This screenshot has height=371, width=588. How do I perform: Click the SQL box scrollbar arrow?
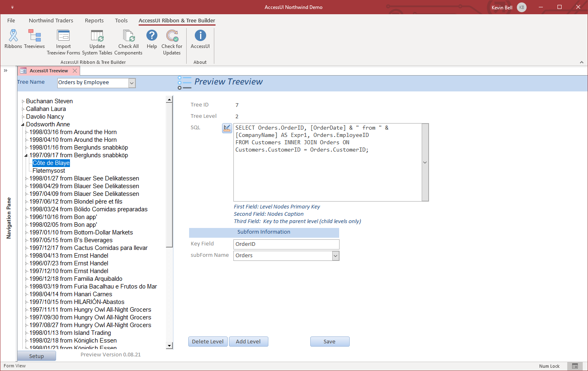(425, 163)
